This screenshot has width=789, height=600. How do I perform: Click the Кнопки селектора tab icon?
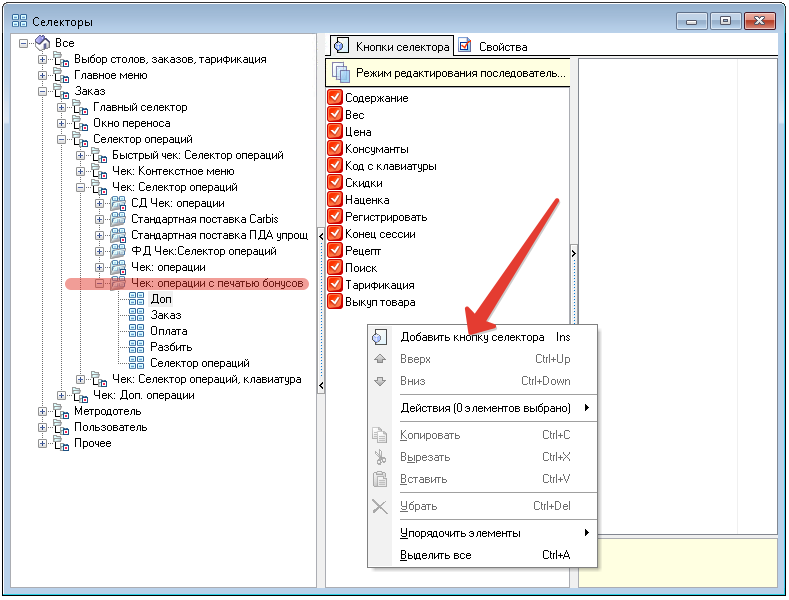(341, 46)
